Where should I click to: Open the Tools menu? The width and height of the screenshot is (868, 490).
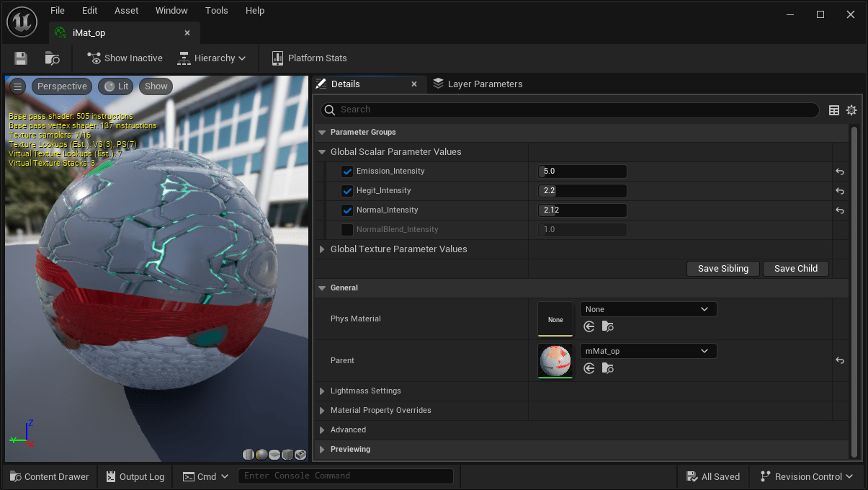[x=217, y=11]
